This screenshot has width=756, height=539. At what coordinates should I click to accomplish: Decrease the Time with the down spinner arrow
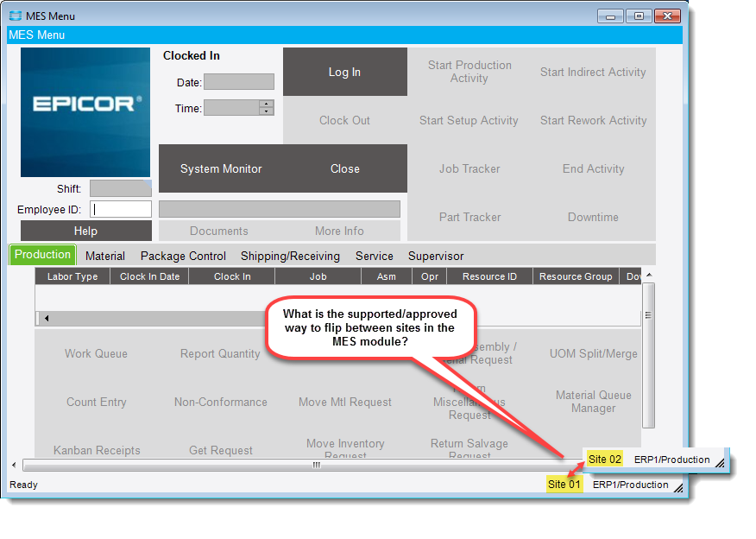[267, 111]
